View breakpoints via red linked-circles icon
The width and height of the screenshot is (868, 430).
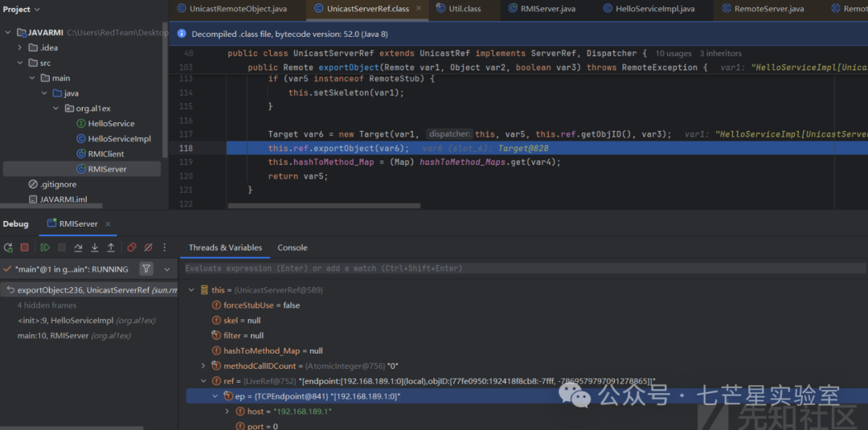(x=132, y=248)
